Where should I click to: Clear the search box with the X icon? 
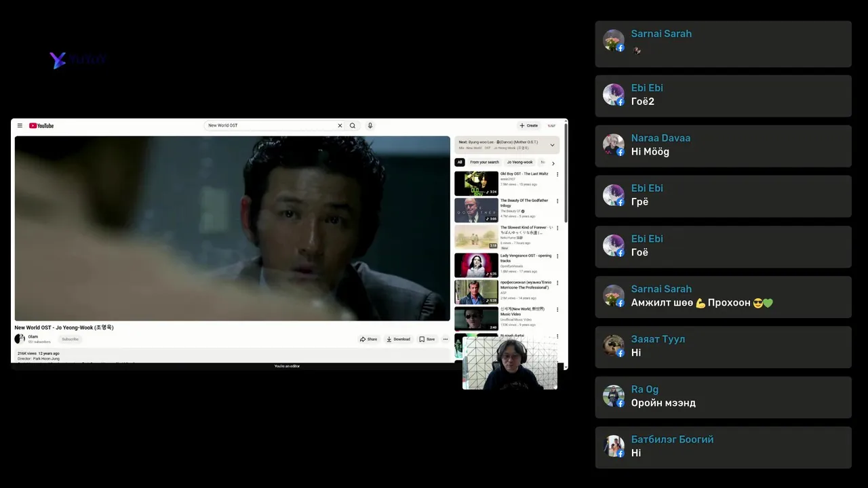(340, 125)
